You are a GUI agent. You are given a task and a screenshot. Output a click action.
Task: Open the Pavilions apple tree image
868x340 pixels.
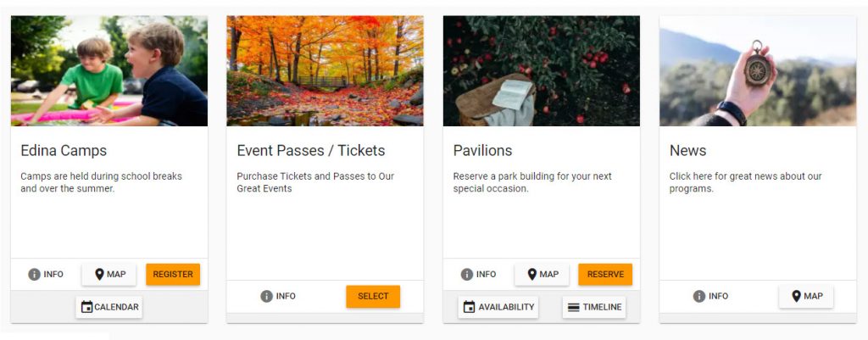541,71
